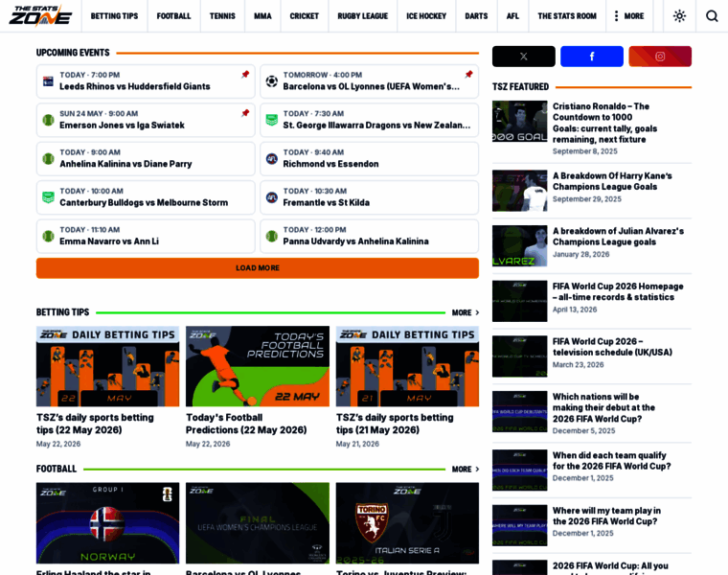Expand Football section via More arrow
The image size is (728, 575).
click(466, 469)
